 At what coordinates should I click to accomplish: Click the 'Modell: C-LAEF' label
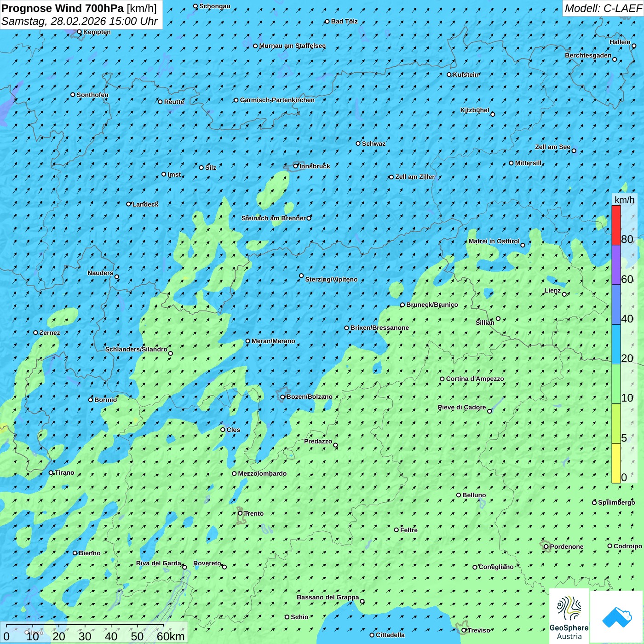coord(603,8)
